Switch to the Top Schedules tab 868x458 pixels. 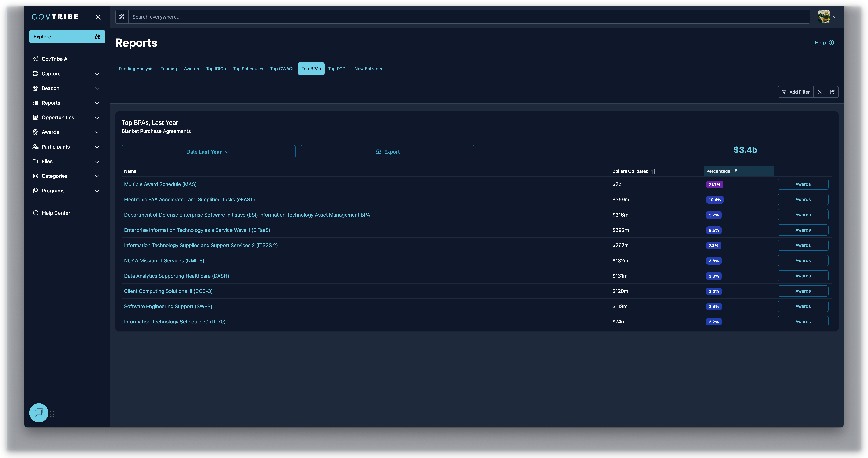(x=248, y=69)
